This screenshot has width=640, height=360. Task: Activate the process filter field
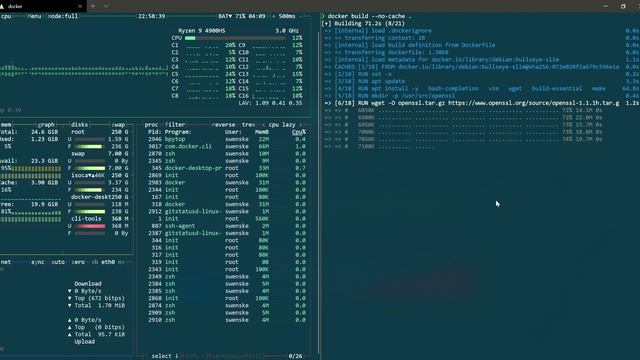pyautogui.click(x=175, y=124)
